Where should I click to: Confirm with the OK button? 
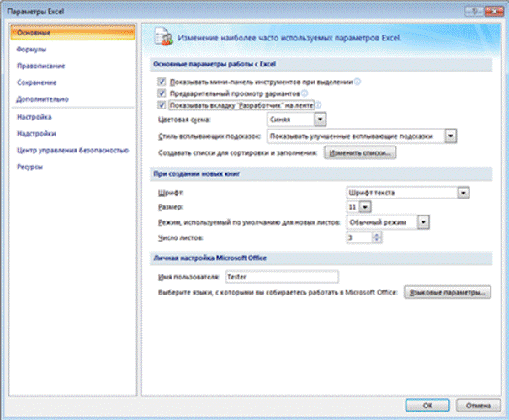click(x=427, y=406)
